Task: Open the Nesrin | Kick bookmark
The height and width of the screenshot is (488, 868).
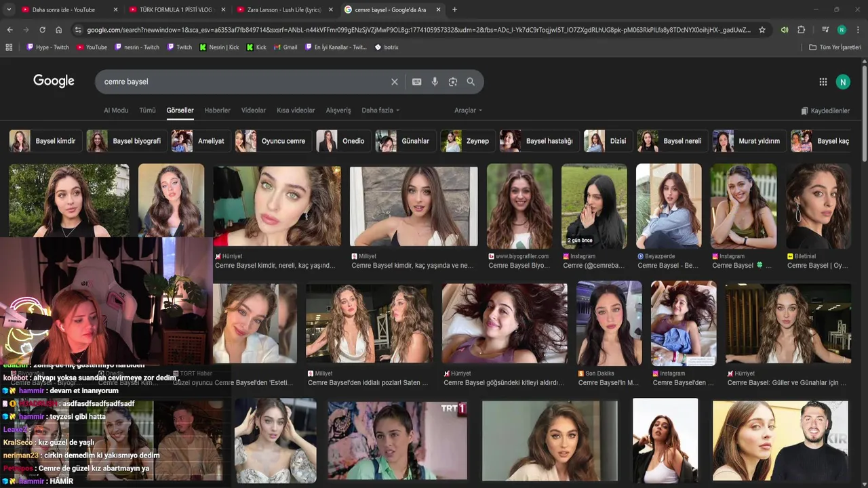Action: pos(219,47)
